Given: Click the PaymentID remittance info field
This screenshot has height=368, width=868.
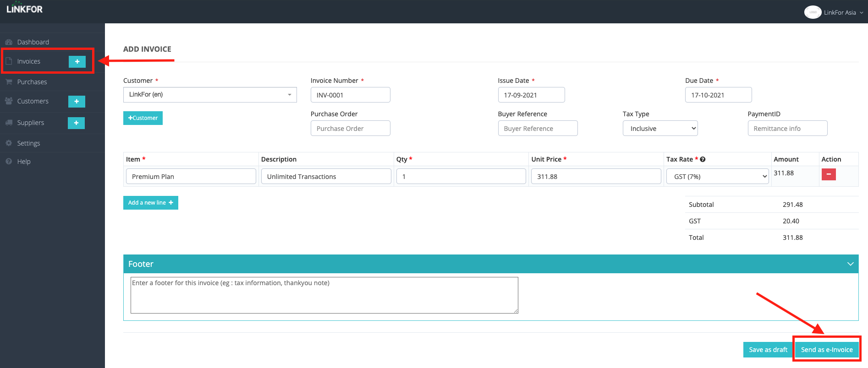Looking at the screenshot, I should tap(787, 128).
